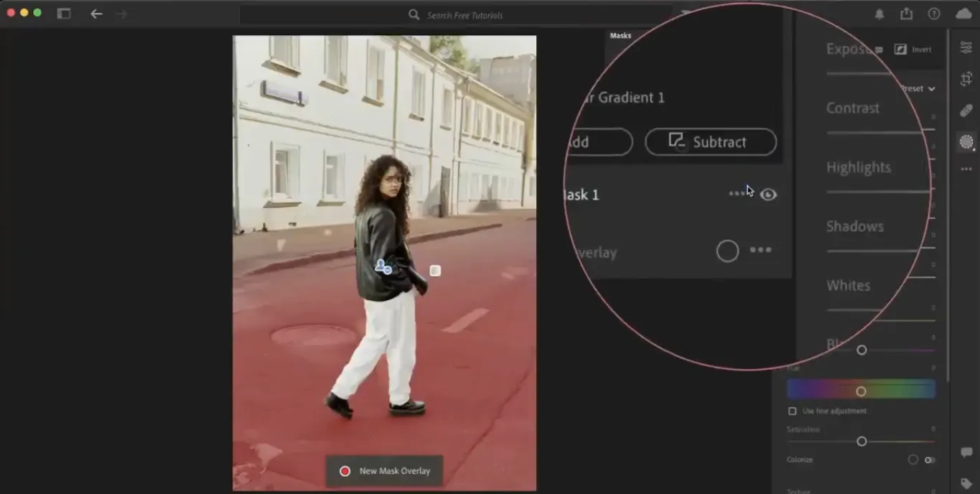This screenshot has height=494, width=980.
Task: Toggle the Colorize switch
Action: (x=930, y=460)
